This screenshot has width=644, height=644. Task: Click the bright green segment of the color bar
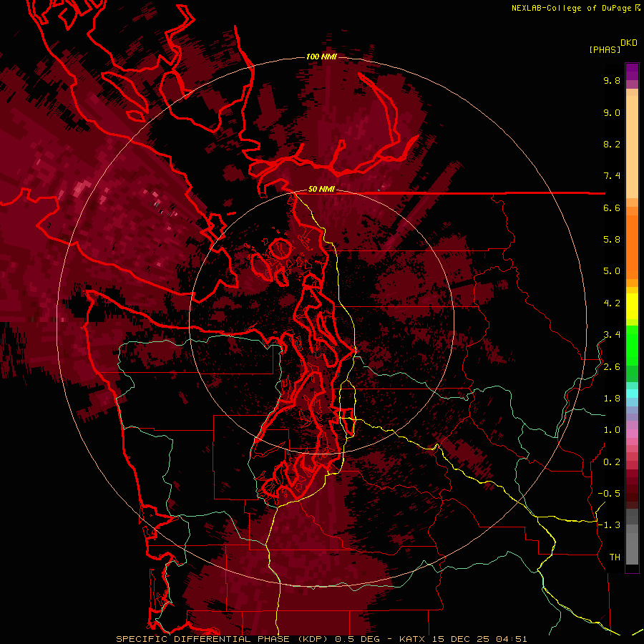pos(632,344)
